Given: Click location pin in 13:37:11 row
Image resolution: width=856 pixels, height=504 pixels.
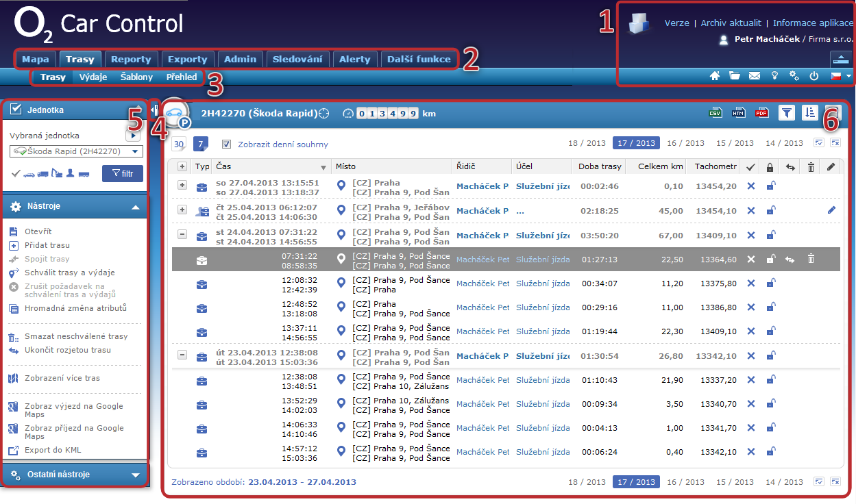Looking at the screenshot, I should point(341,331).
